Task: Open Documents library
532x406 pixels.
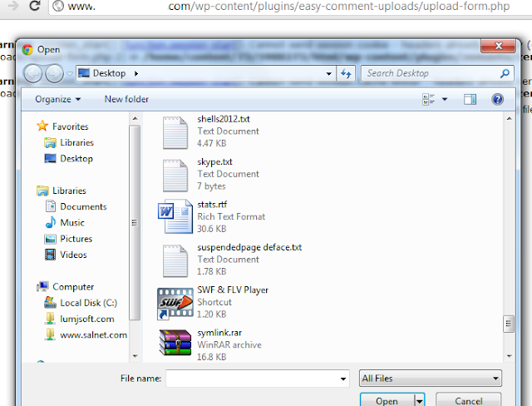Action: point(83,206)
